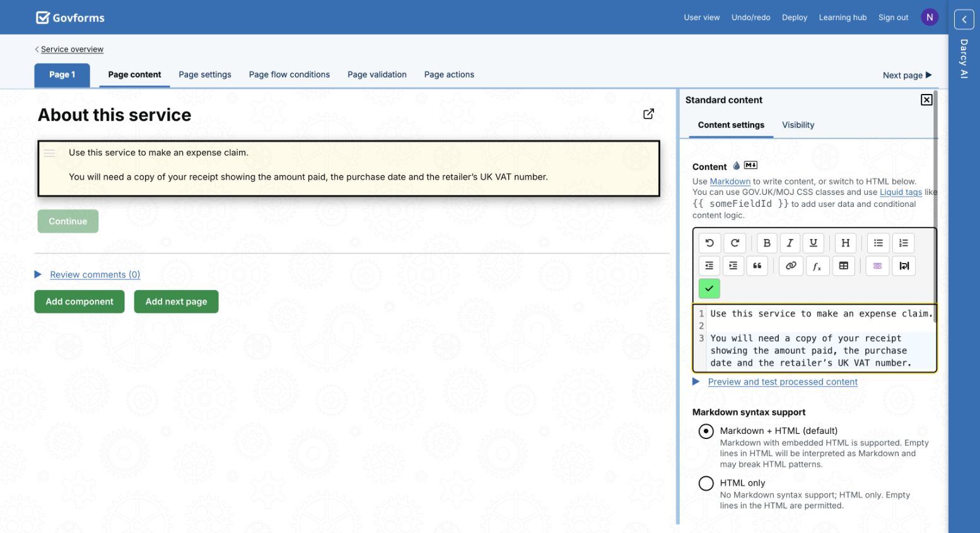Apply bold formatting in content editor
Image resolution: width=980 pixels, height=533 pixels.
tap(767, 243)
